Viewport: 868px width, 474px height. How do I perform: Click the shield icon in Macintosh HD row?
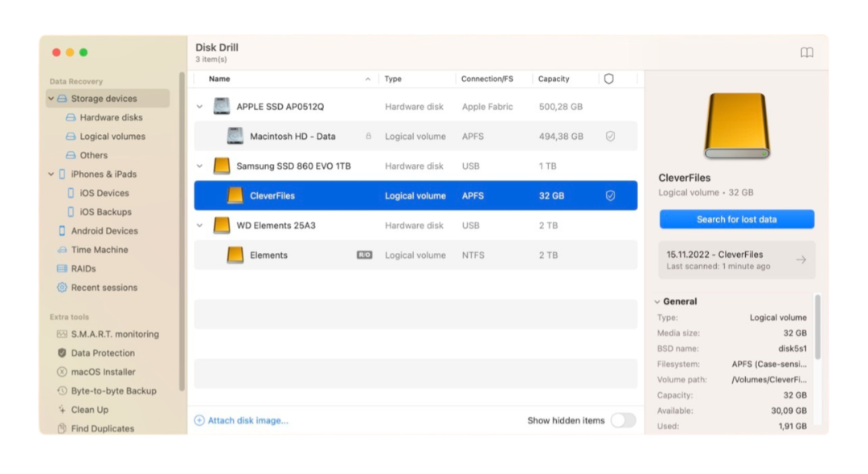(610, 136)
